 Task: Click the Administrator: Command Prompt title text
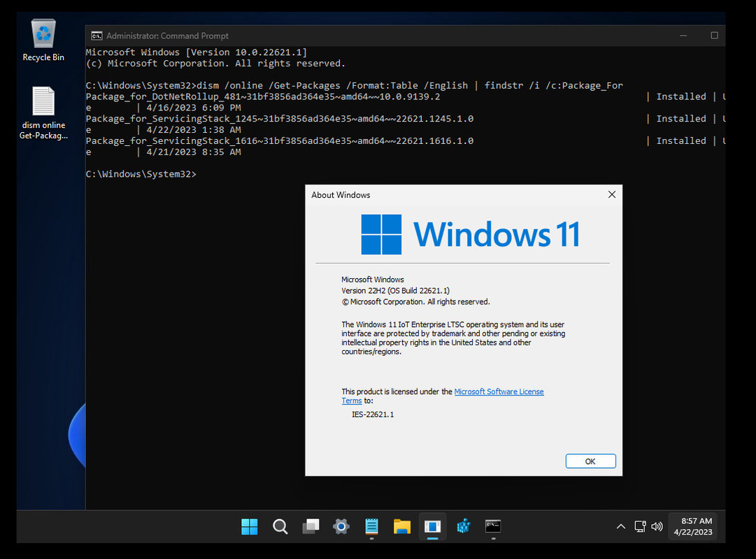(x=167, y=36)
